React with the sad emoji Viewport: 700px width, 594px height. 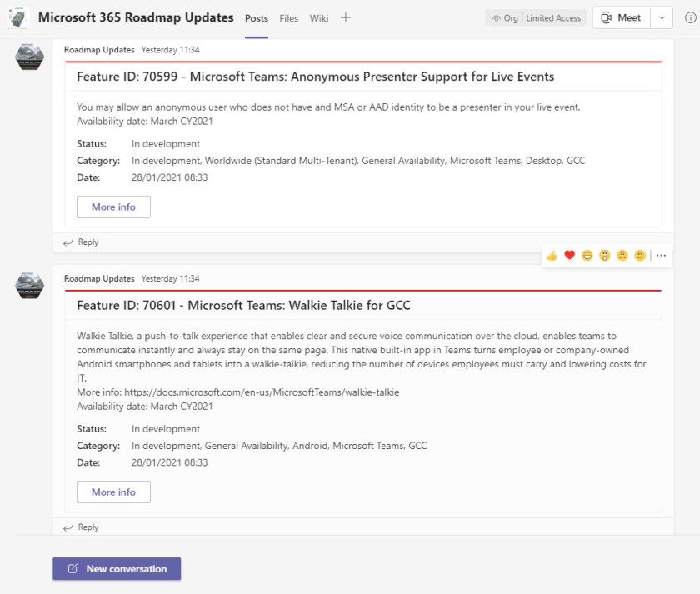tap(622, 255)
